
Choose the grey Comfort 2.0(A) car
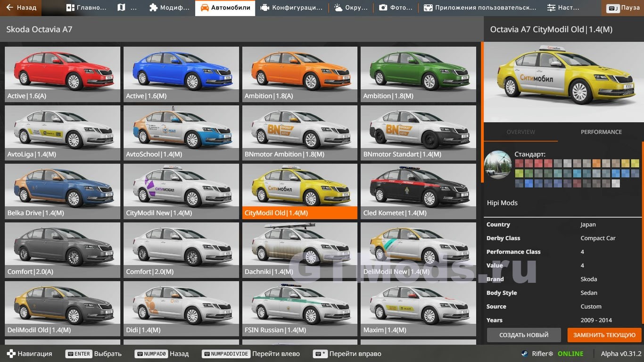coord(62,250)
